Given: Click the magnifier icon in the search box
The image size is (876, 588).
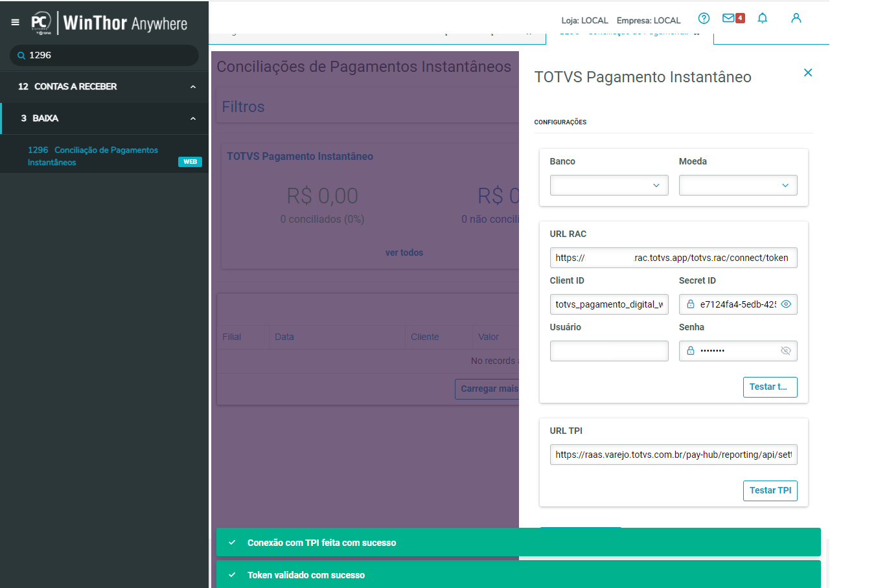Looking at the screenshot, I should point(21,56).
